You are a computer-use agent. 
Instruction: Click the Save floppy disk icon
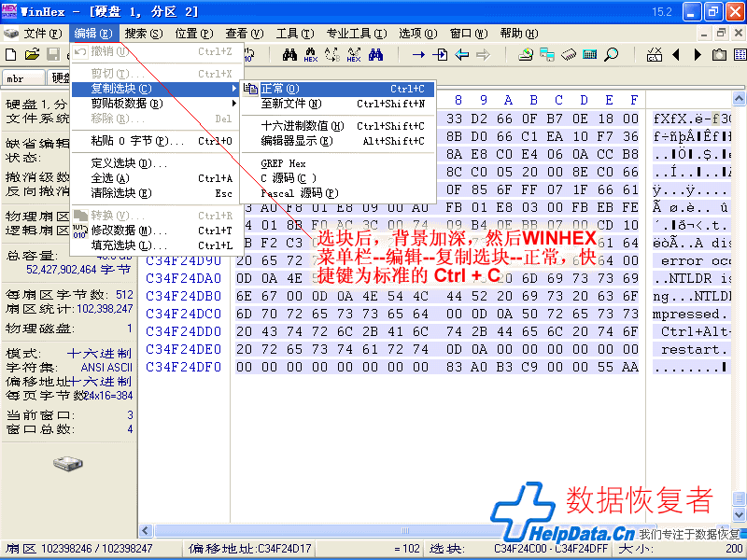[53, 55]
